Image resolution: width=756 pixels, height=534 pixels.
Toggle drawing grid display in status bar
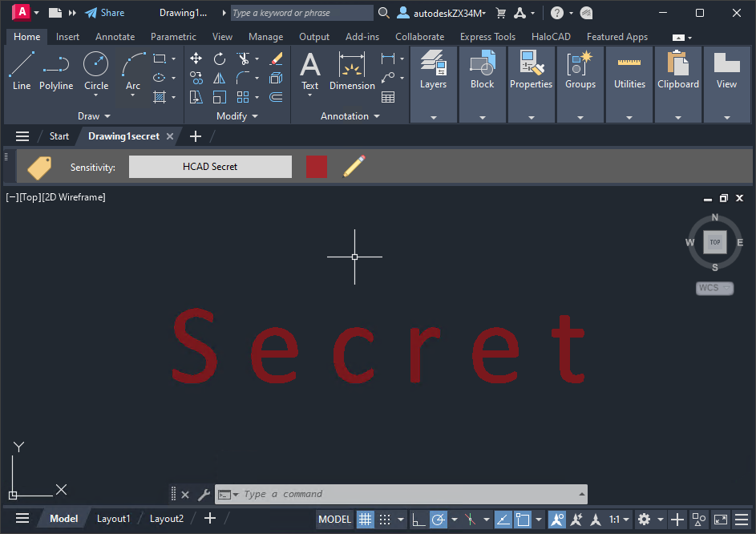pos(365,519)
